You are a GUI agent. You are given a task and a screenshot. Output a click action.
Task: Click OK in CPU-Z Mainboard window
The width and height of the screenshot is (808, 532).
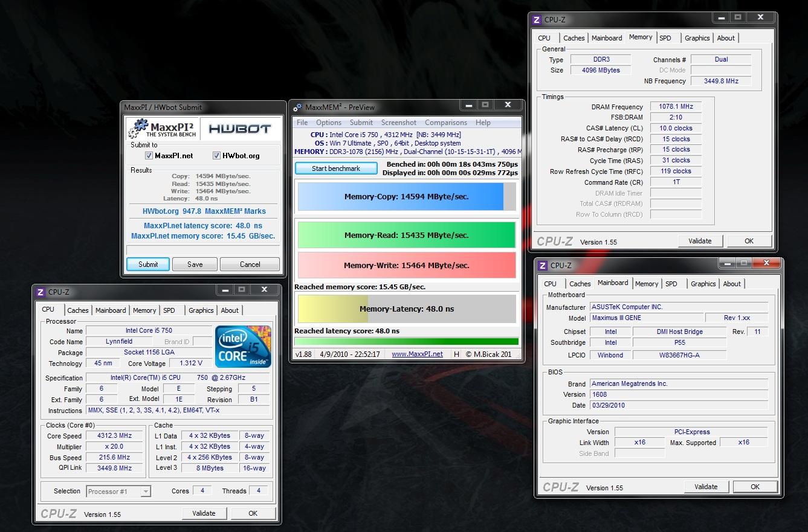tap(755, 487)
